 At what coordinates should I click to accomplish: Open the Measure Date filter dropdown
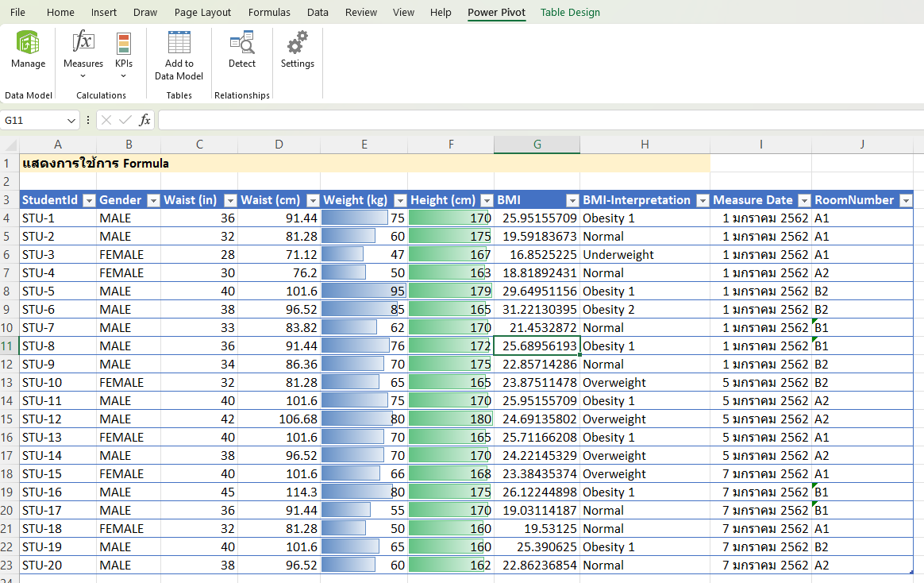pos(804,200)
